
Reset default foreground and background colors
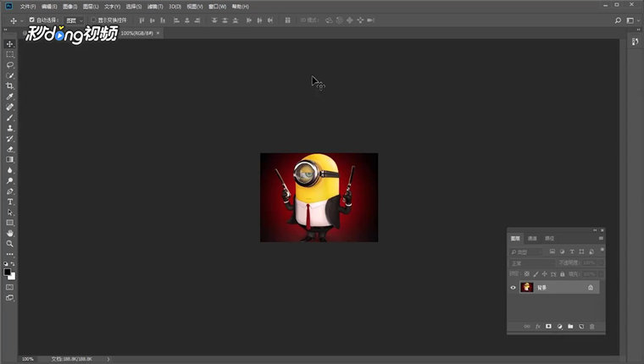coord(6,264)
